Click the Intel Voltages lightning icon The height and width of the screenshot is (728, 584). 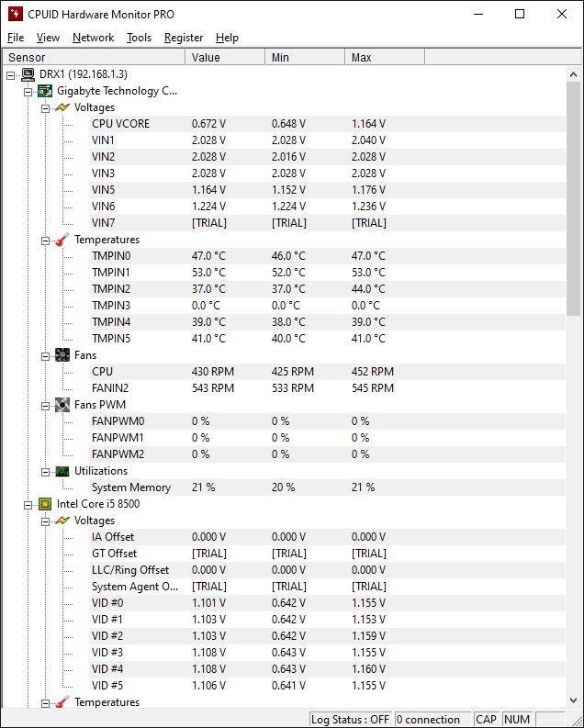(62, 521)
